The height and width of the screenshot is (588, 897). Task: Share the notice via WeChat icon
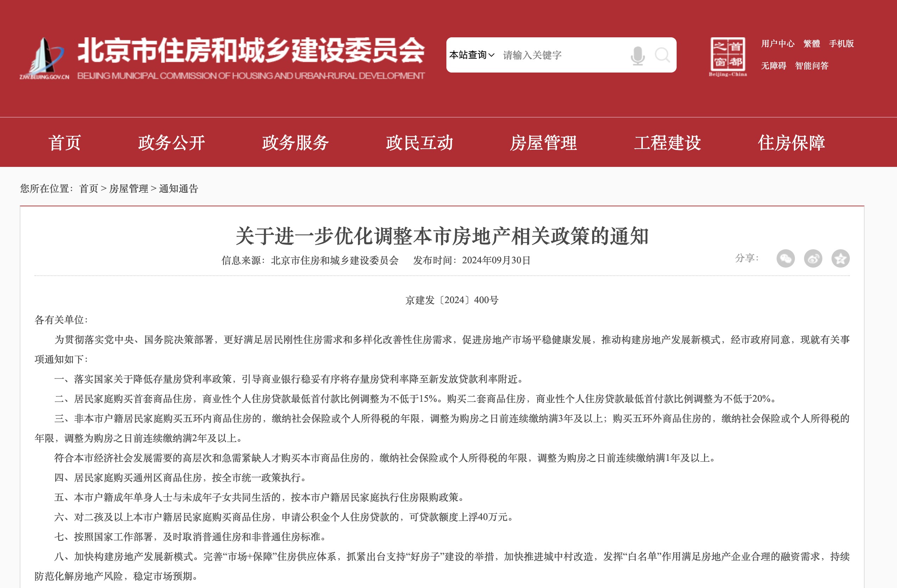tap(785, 258)
